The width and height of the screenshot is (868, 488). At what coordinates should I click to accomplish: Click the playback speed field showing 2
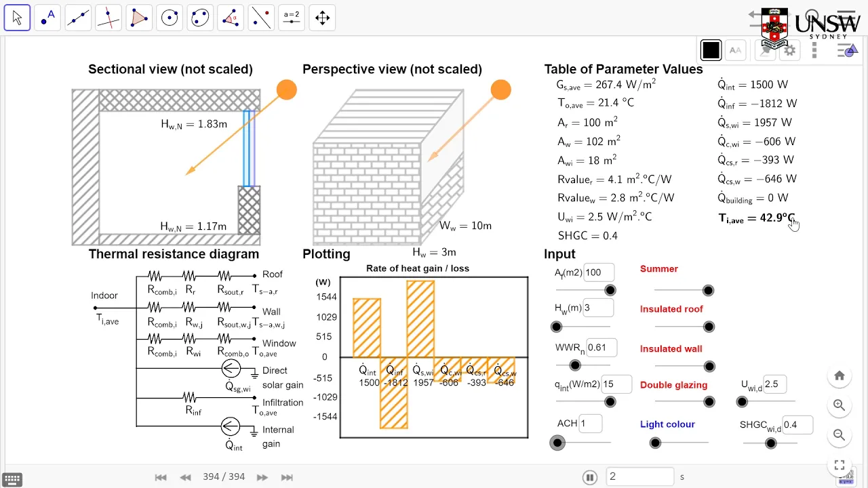coord(639,476)
